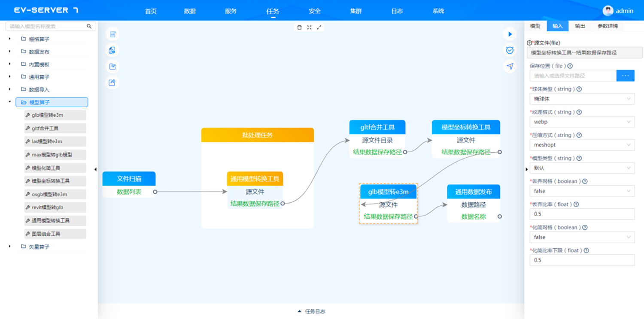
Task: Click the run task play icon
Action: pos(510,34)
